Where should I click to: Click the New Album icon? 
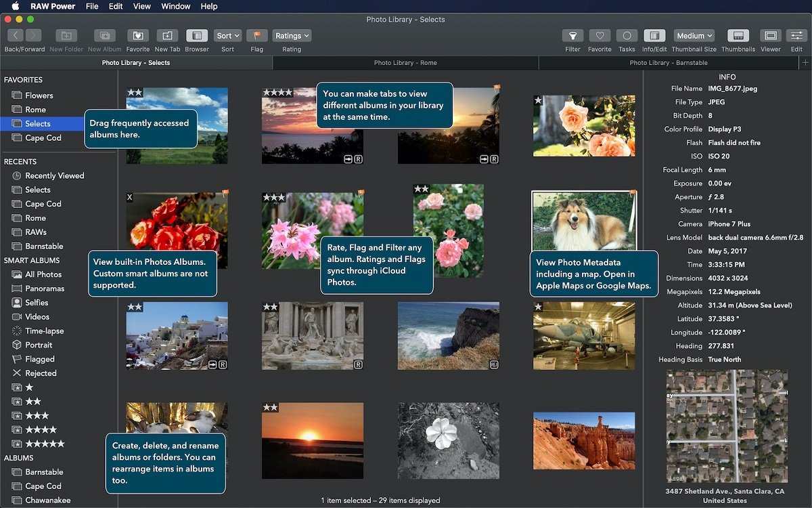(104, 35)
